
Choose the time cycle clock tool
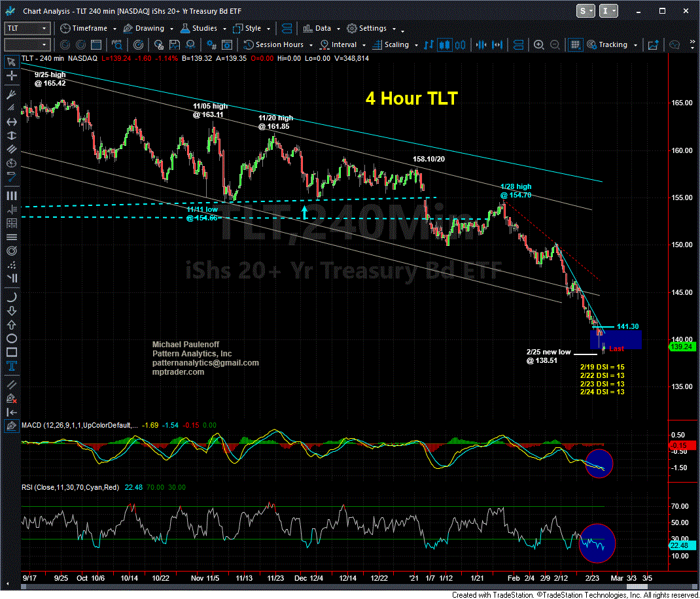coord(11,164)
